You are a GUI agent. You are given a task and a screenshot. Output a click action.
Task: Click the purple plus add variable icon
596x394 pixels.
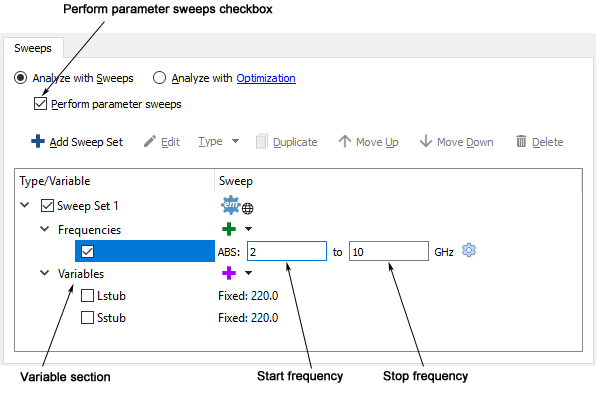point(229,273)
